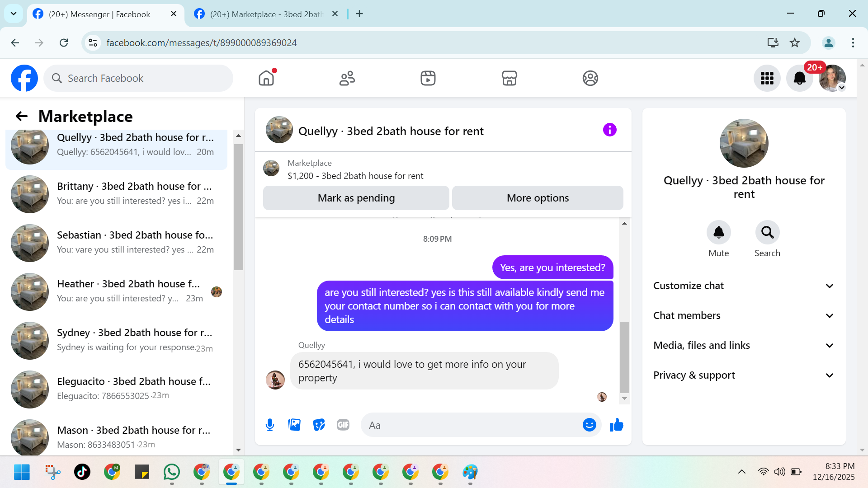Click the address bar URL
Viewport: 868px width, 488px height.
click(202, 43)
